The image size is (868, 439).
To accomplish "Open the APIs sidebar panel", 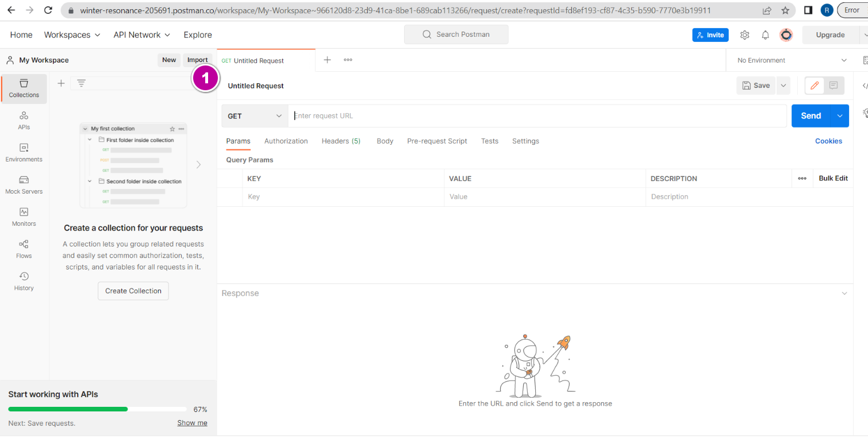I will 24,121.
